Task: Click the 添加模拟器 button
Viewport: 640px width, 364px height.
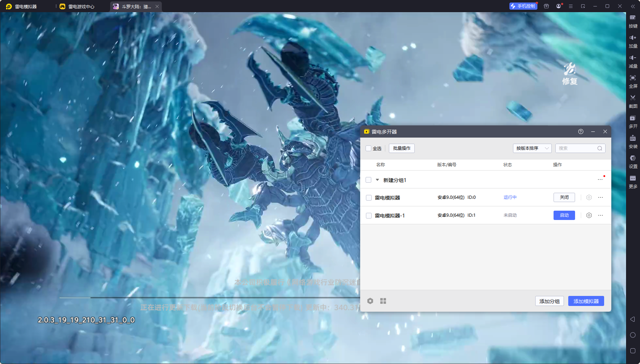Action: point(586,301)
